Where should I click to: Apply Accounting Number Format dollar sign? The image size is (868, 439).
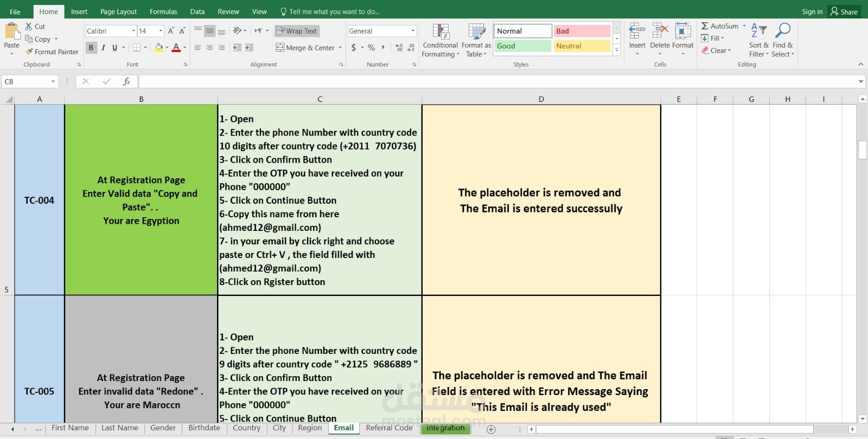coord(354,48)
